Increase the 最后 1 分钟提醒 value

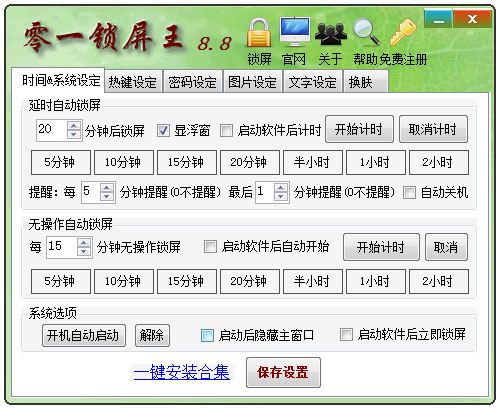click(280, 188)
